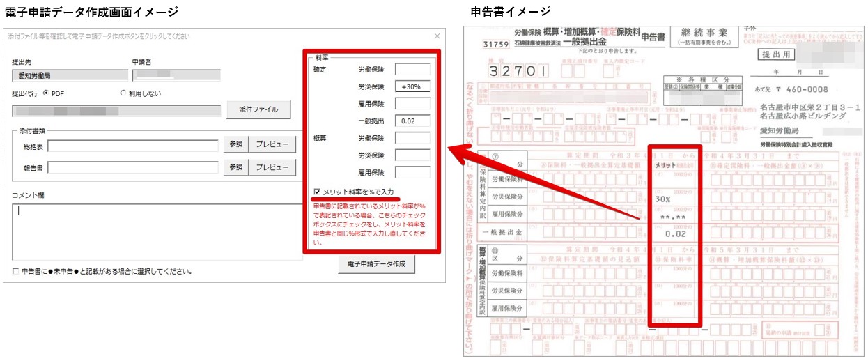This screenshot has width=868, height=361.
Task: Uncheck メリット料率を%で入力 checkbox
Action: (318, 192)
